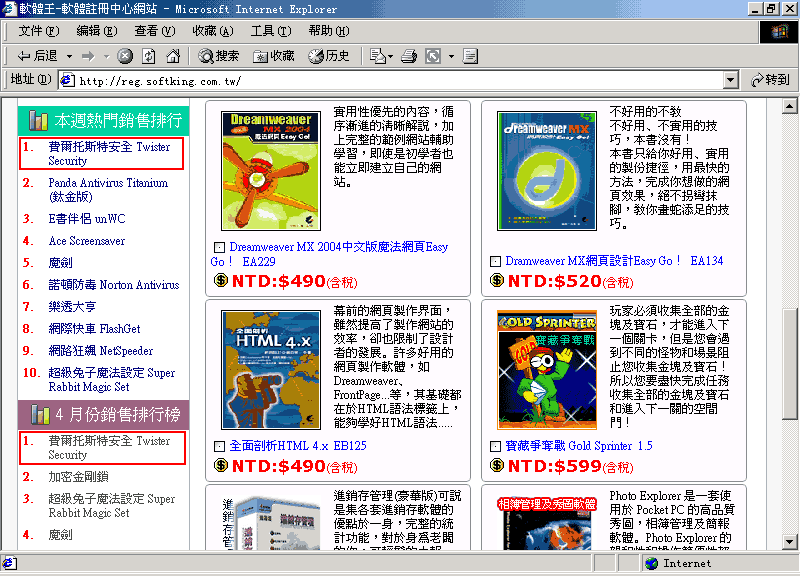Open the 编辑(E) menu
800x576 pixels.
[x=96, y=31]
